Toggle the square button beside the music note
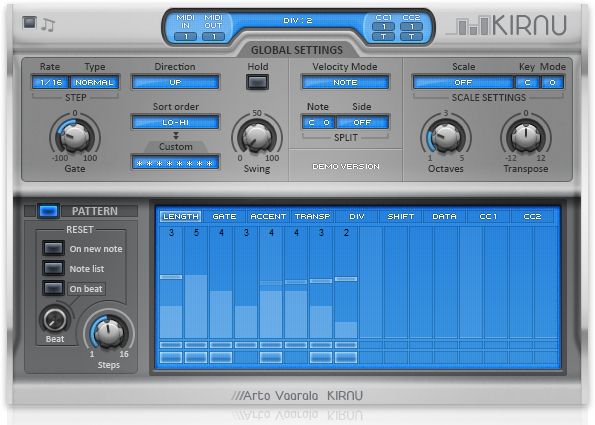595x425 pixels. click(x=29, y=22)
